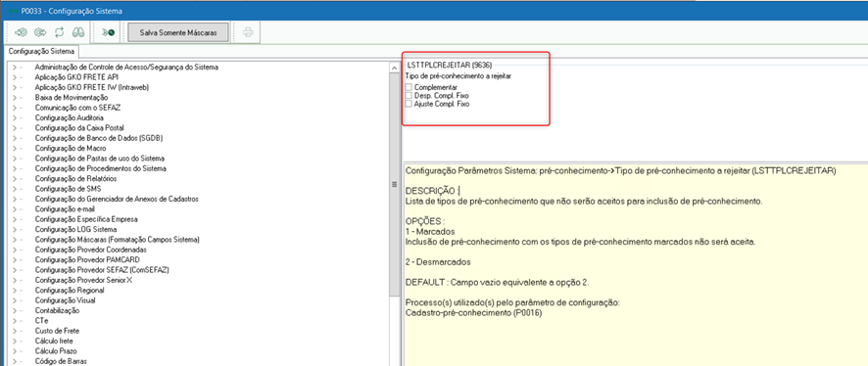The width and height of the screenshot is (868, 366).
Task: Select Configuração Provedor Senior X item
Action: [x=83, y=280]
